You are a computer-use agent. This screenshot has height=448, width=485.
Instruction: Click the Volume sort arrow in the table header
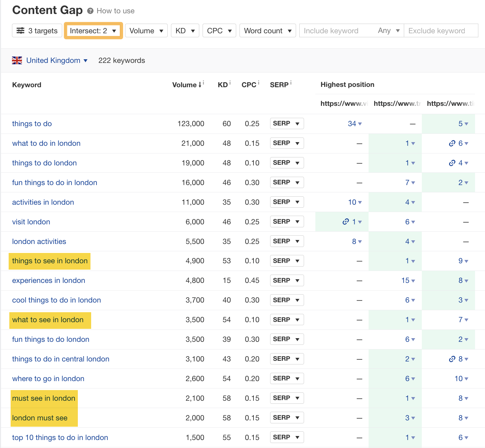[200, 85]
